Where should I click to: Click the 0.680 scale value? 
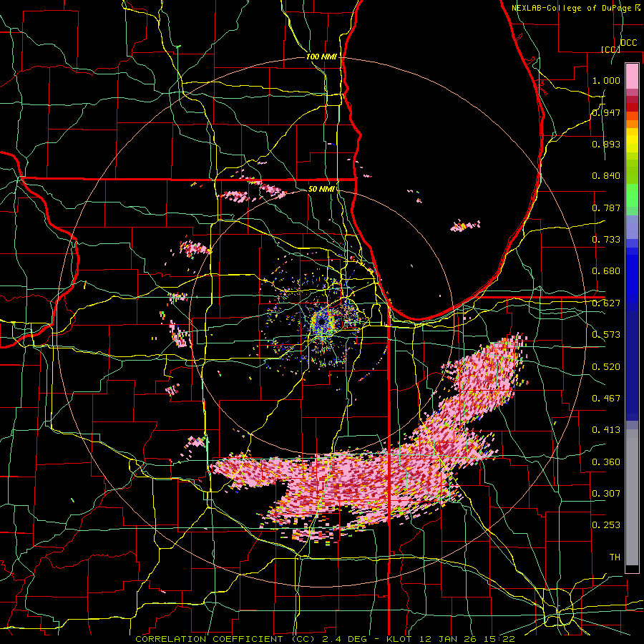pyautogui.click(x=606, y=271)
